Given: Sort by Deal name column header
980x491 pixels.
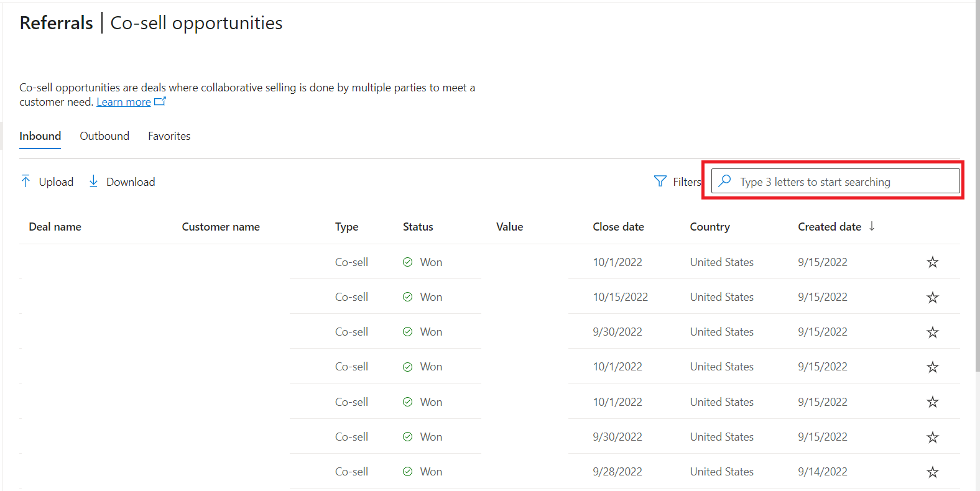Looking at the screenshot, I should pyautogui.click(x=55, y=227).
